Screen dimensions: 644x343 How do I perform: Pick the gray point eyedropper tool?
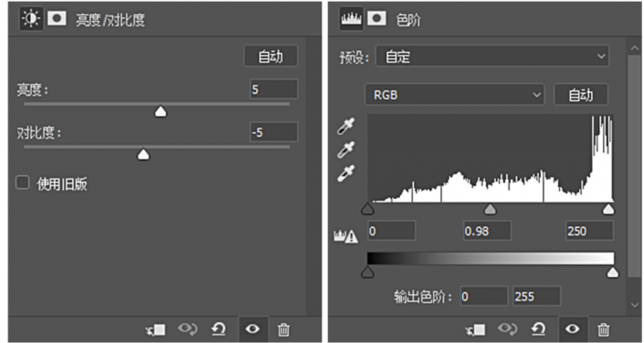tap(346, 151)
